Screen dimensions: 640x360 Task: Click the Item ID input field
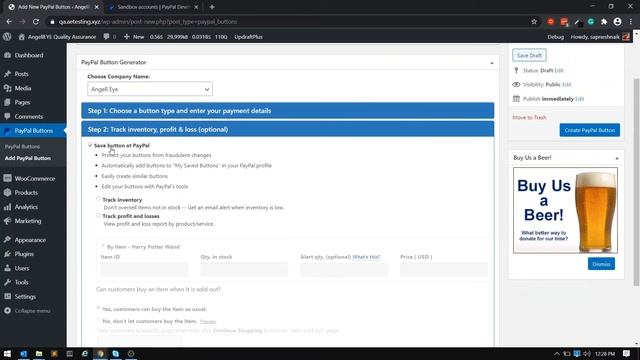pyautogui.click(x=144, y=269)
